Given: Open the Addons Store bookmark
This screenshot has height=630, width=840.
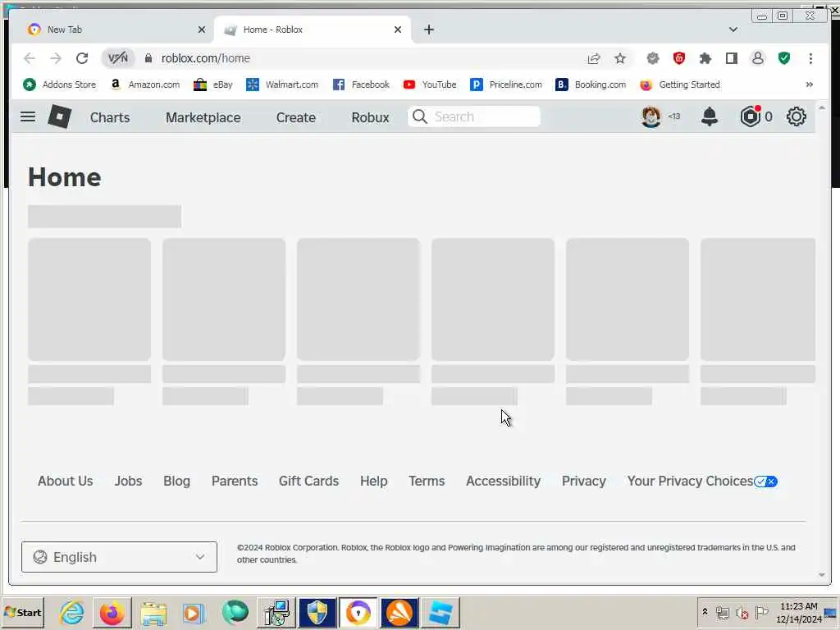Looking at the screenshot, I should pyautogui.click(x=59, y=84).
